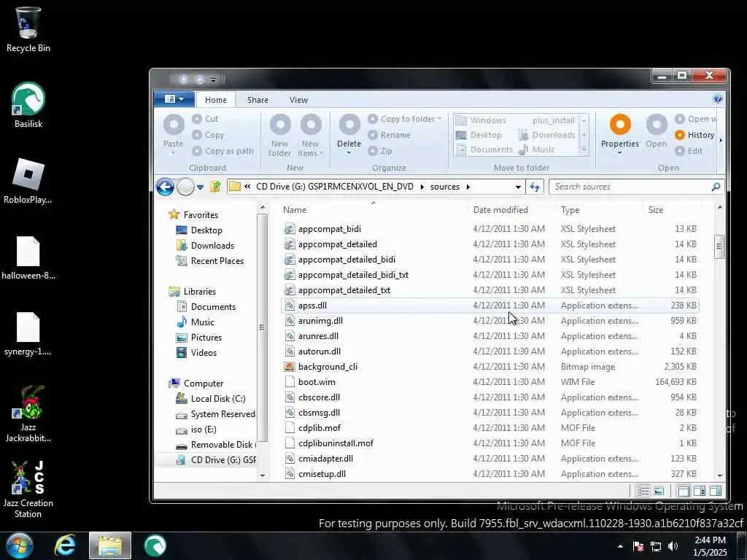The image size is (747, 560).
Task: Expand the sources breadcrumb chevron
Action: (x=468, y=187)
